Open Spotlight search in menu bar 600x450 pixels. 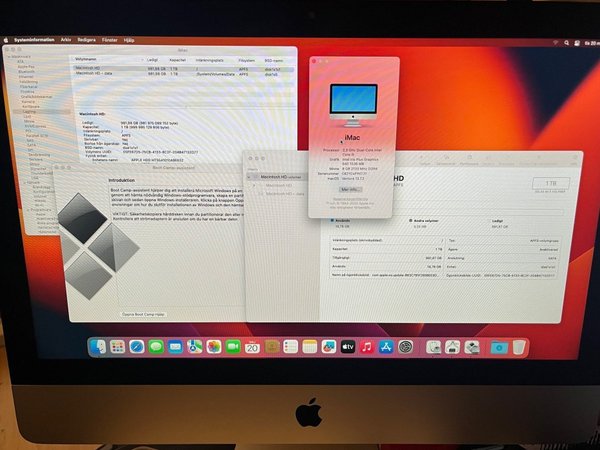(567, 43)
